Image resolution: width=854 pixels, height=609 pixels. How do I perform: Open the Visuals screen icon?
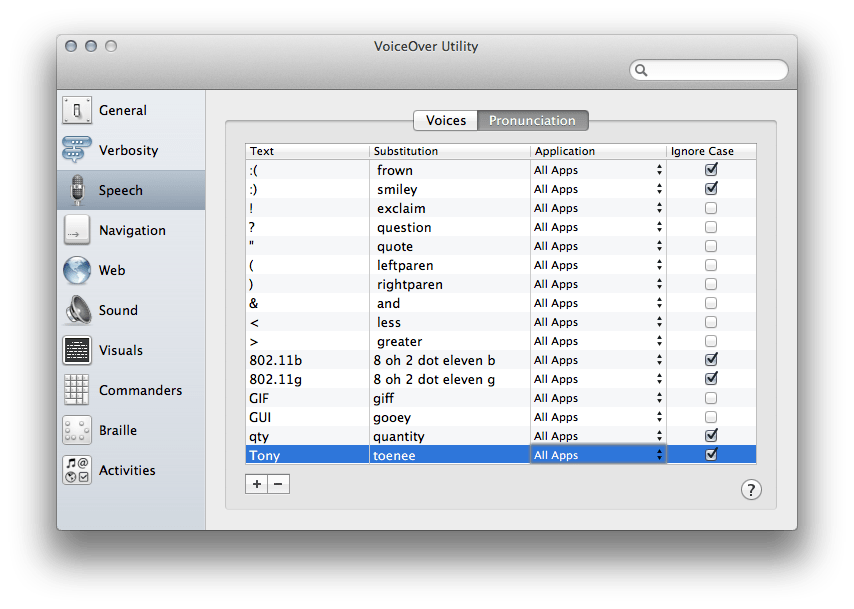click(x=77, y=350)
